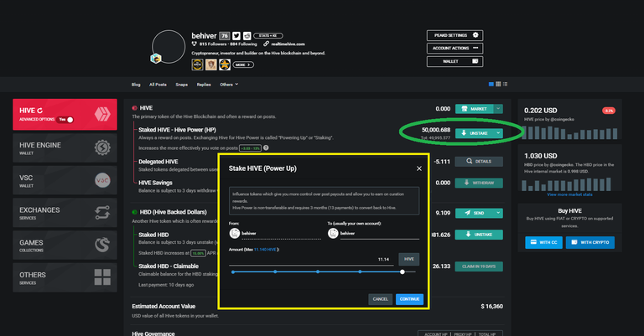Screen dimensions: 644x336
Task: Open Delegated HIVE DETAILS button
Action: click(479, 161)
